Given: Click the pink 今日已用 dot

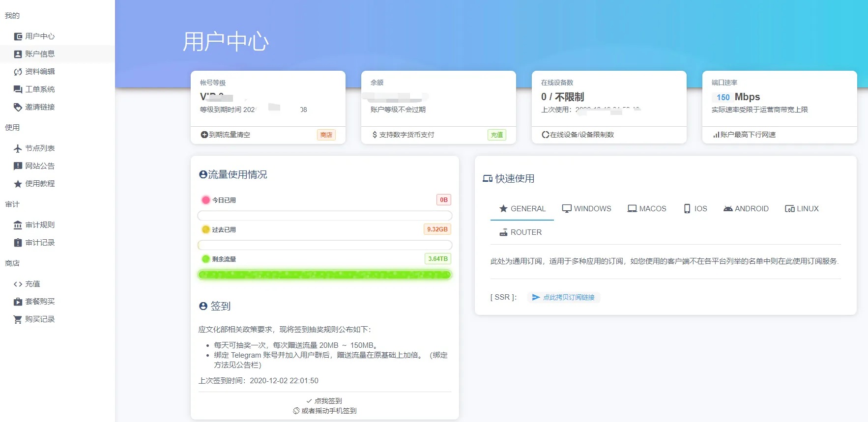Looking at the screenshot, I should pos(206,200).
